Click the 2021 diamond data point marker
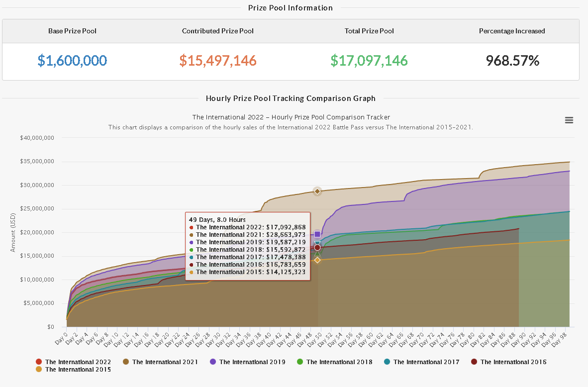This screenshot has height=387, width=588. click(x=317, y=191)
